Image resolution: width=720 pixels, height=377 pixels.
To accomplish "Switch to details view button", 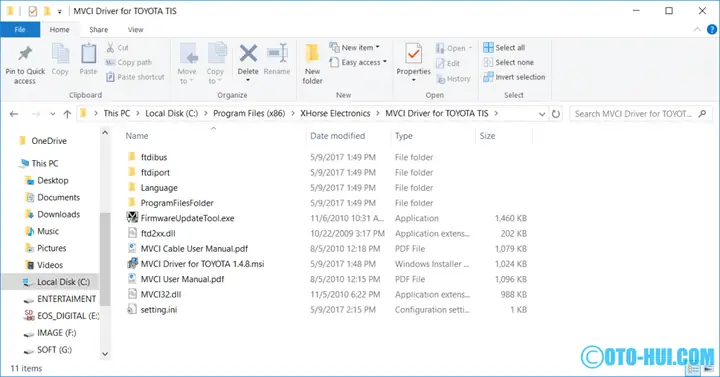I will (x=693, y=369).
